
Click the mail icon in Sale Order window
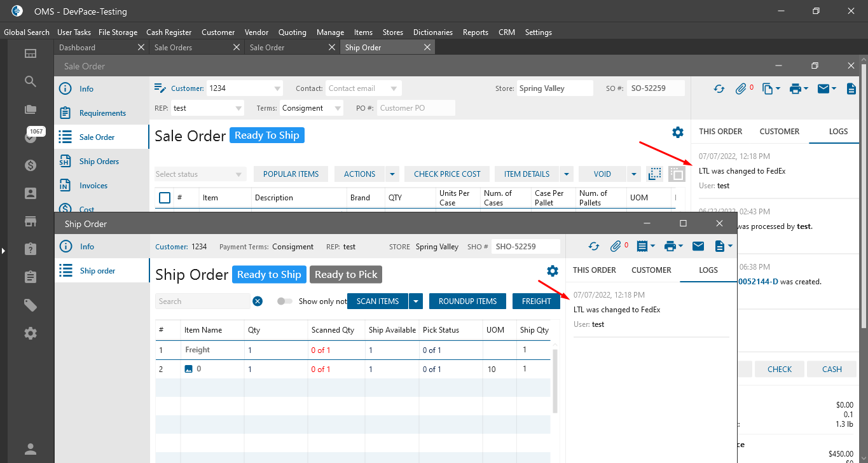tap(824, 89)
